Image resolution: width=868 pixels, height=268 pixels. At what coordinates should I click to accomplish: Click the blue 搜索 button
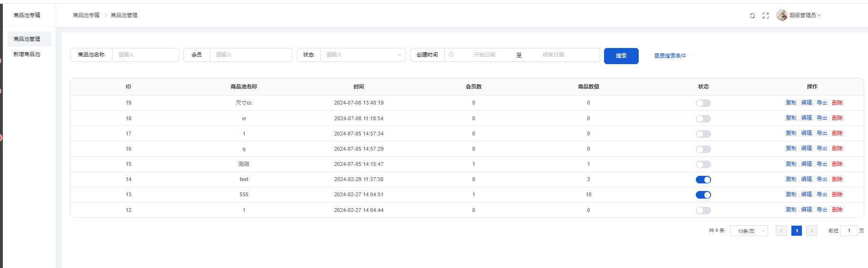pyautogui.click(x=621, y=56)
